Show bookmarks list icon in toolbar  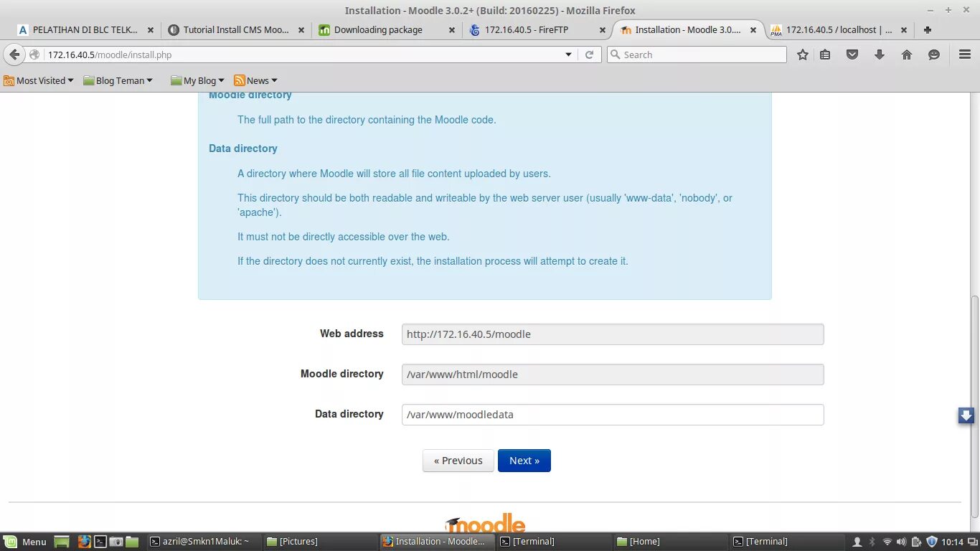pyautogui.click(x=826, y=55)
